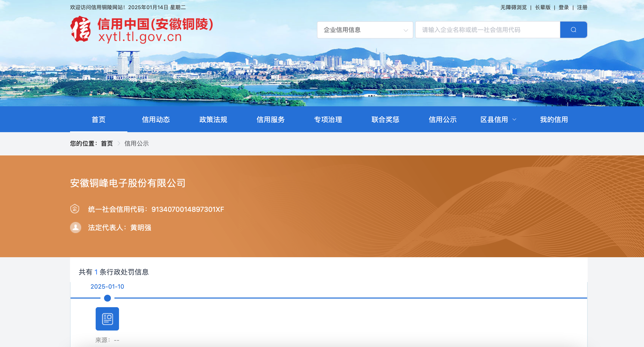Click the 注册 link
This screenshot has height=347, width=644.
(582, 7)
